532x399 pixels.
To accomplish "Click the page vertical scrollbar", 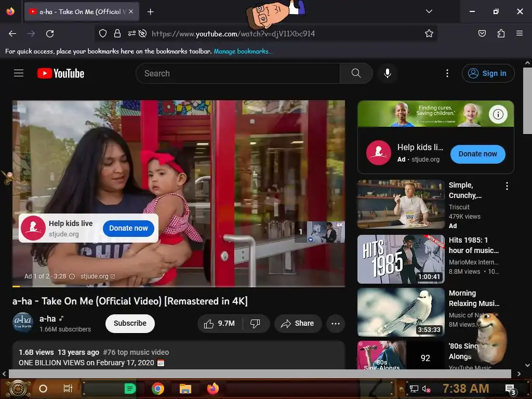I will (x=527, y=100).
